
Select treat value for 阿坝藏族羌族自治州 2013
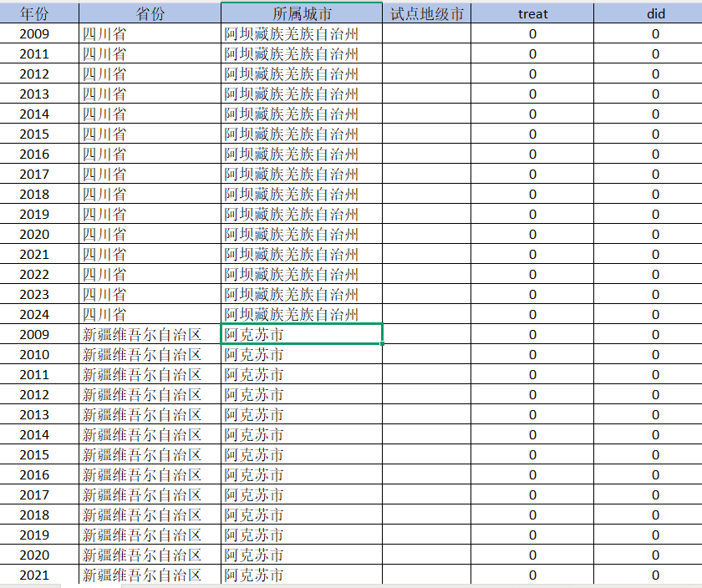pos(532,94)
